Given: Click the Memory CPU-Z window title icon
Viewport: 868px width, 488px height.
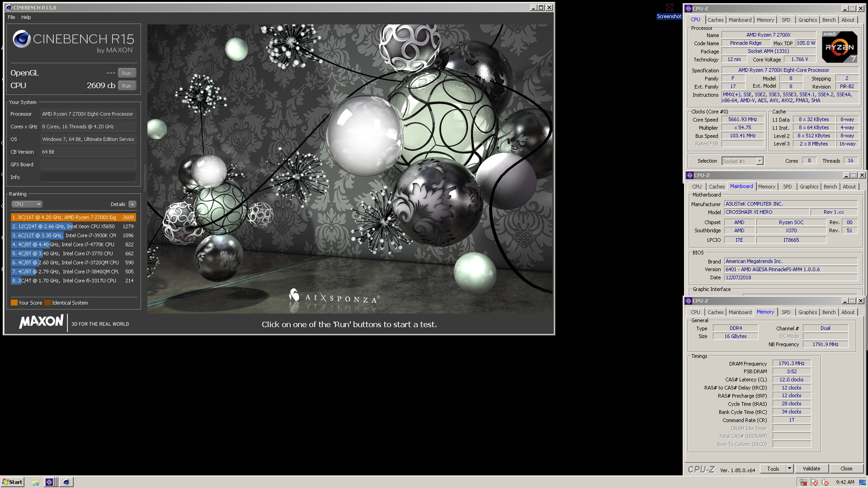Looking at the screenshot, I should [688, 301].
